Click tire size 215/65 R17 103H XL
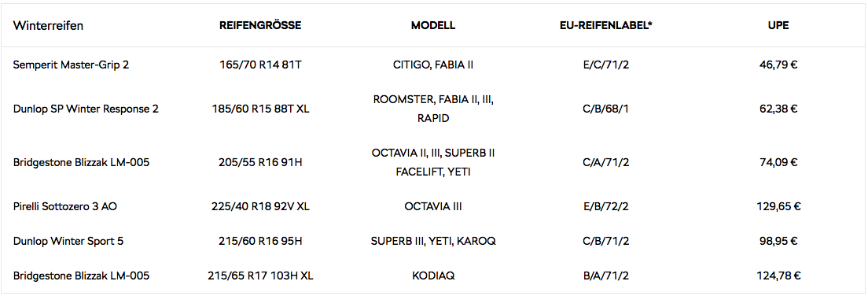 coord(260,276)
